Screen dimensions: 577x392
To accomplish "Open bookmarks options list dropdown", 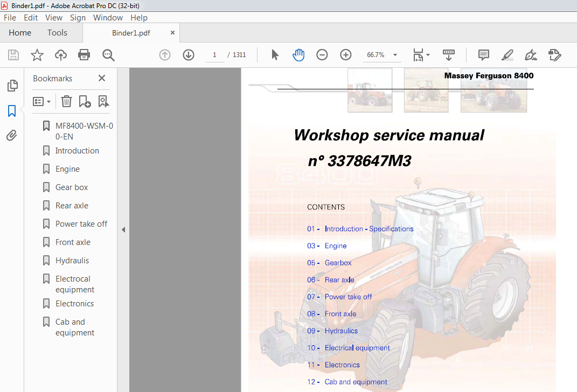I will pos(41,101).
